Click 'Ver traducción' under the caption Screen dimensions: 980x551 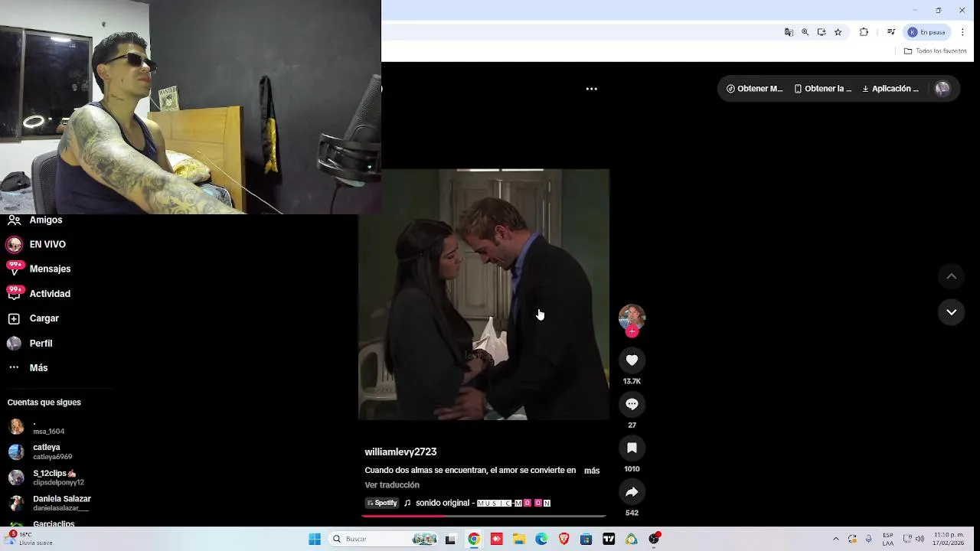coord(392,485)
